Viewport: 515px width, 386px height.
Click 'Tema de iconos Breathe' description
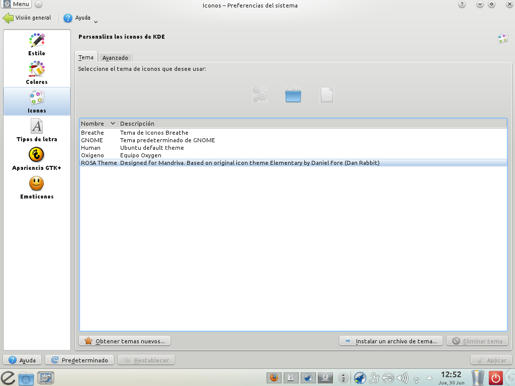[154, 133]
